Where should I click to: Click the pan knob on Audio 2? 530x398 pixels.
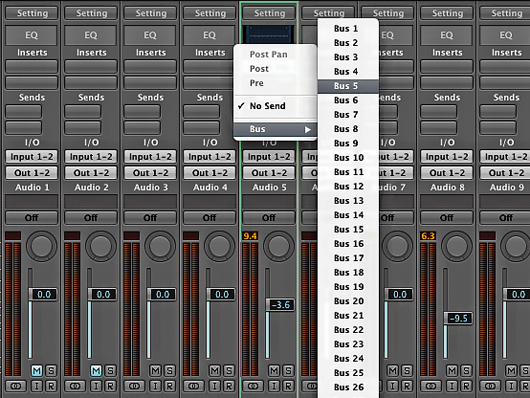[100, 246]
